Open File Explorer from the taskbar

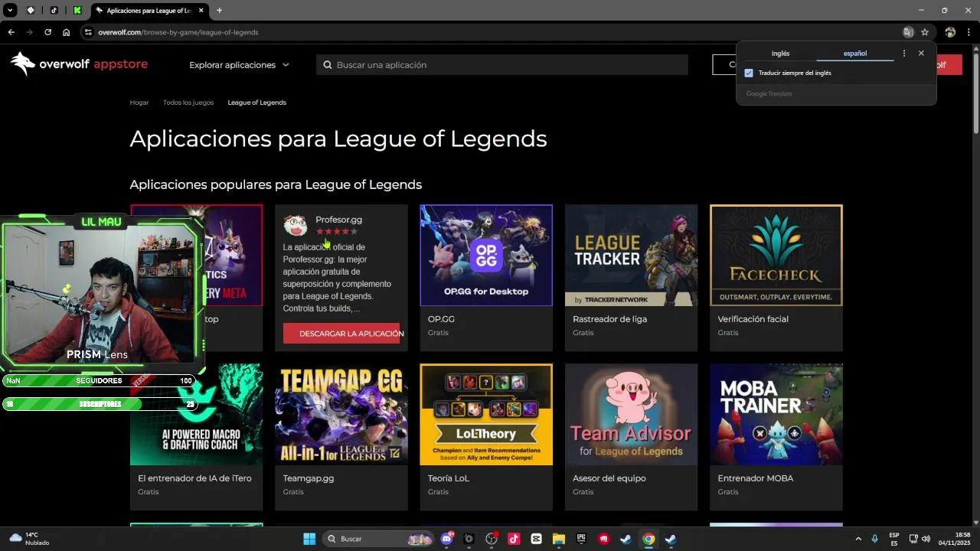point(558,539)
